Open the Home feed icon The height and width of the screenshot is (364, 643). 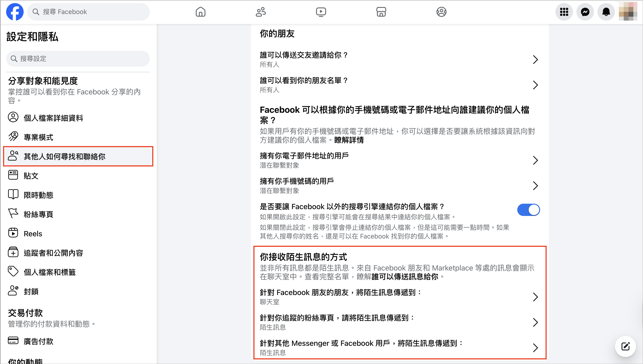click(x=201, y=12)
